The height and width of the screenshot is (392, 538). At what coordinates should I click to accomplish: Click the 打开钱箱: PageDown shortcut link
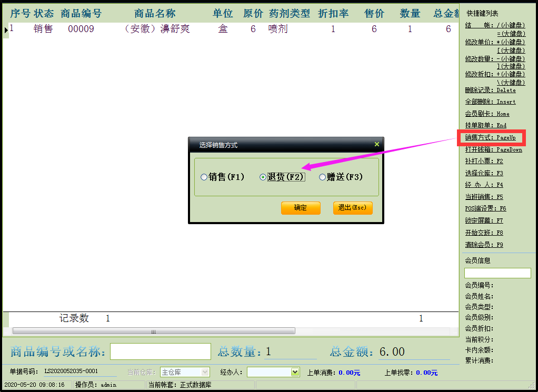(493, 149)
